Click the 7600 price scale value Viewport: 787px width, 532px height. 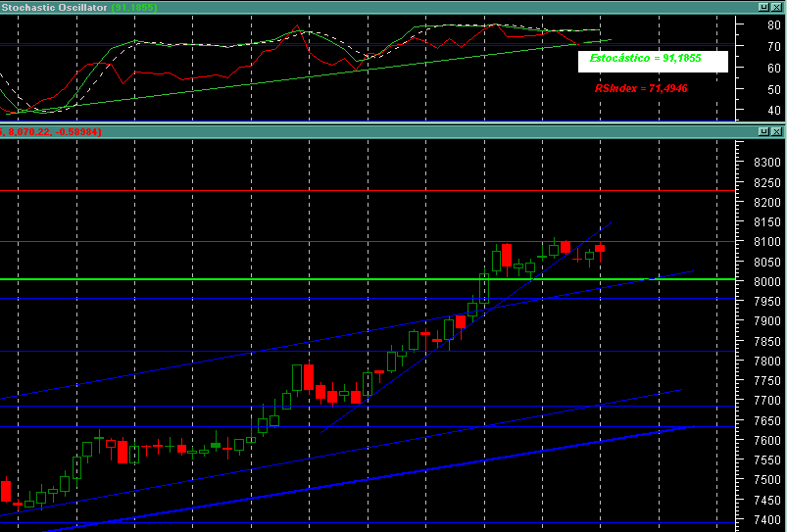(x=767, y=440)
